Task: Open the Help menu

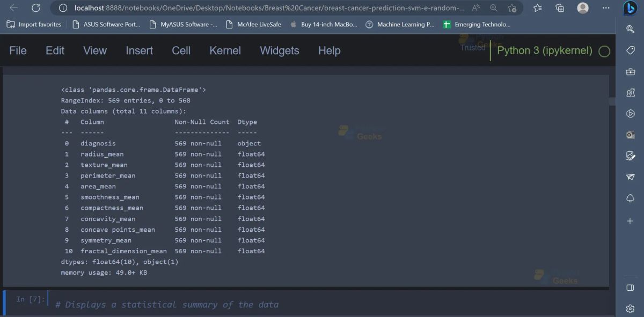Action: tap(329, 50)
